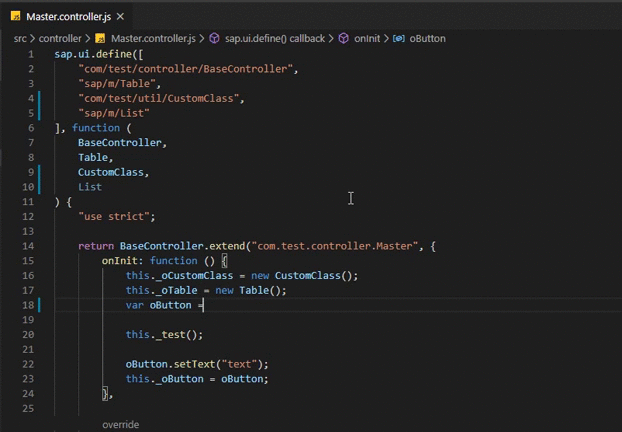Click this._oTable on line 17

click(161, 290)
